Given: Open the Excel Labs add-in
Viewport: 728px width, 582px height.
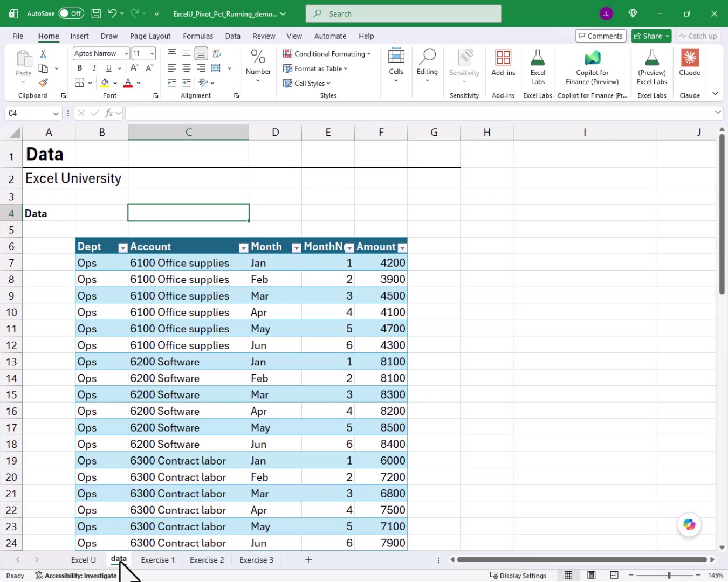Looking at the screenshot, I should 538,67.
